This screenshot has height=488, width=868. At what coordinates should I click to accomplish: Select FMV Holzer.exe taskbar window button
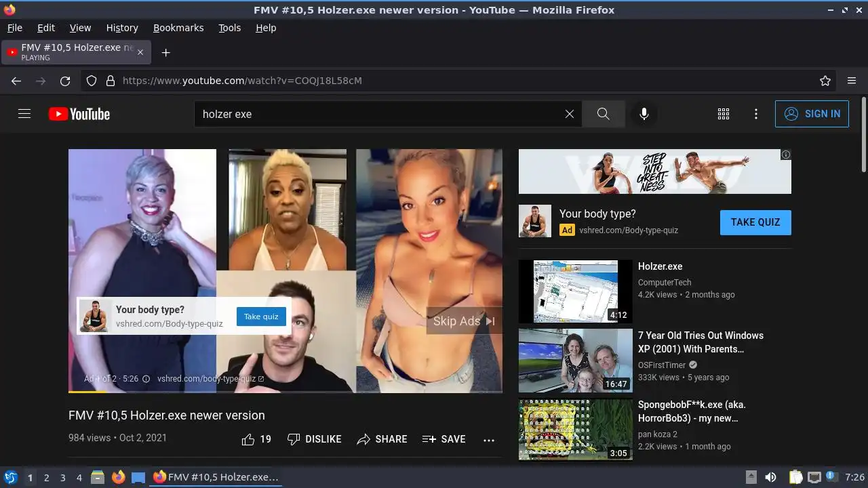tap(216, 477)
